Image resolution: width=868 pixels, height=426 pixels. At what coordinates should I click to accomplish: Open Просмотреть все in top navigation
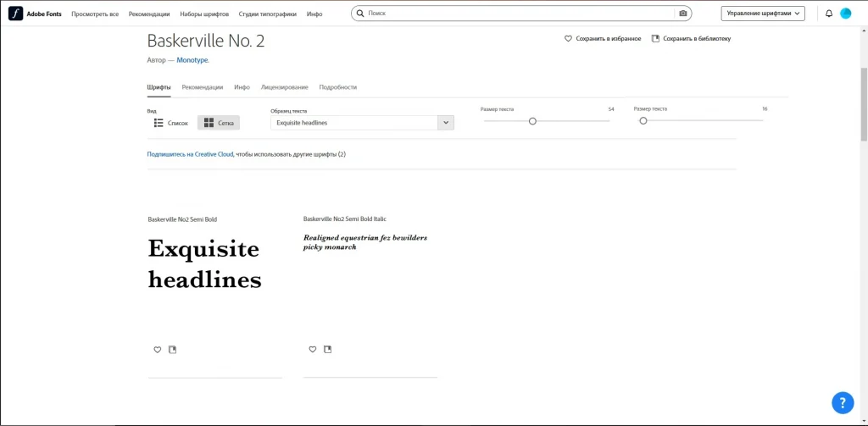click(95, 14)
